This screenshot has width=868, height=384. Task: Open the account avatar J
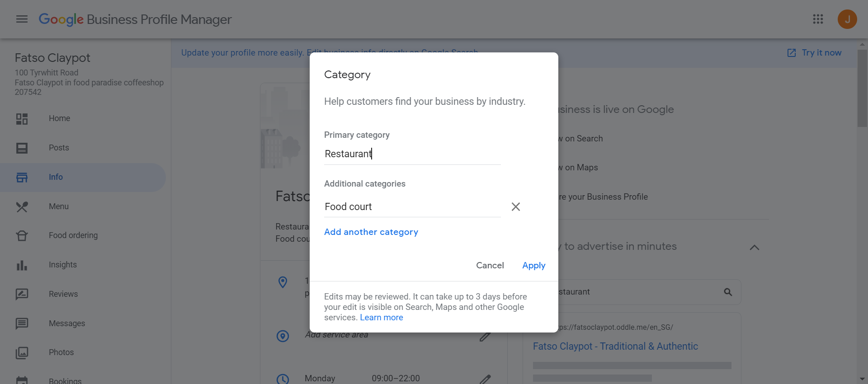(847, 19)
